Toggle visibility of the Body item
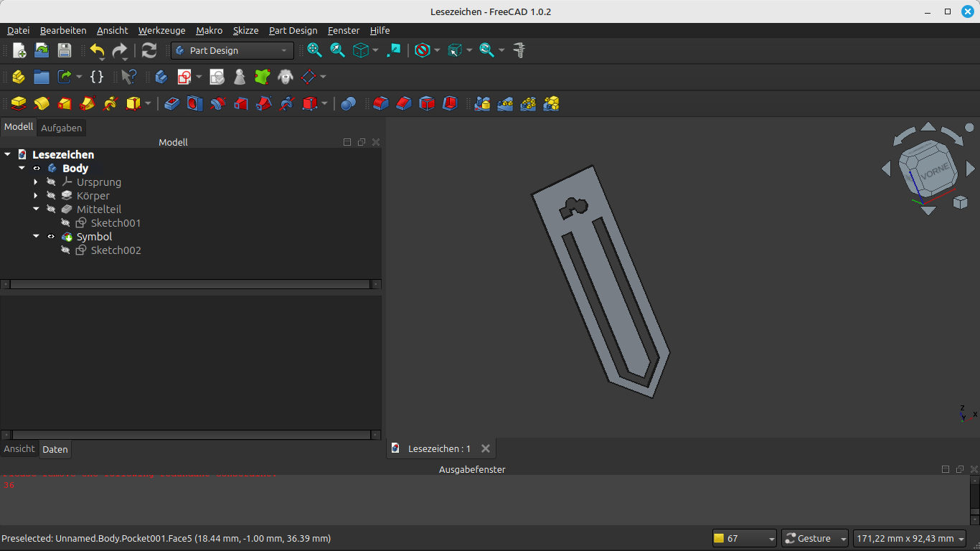This screenshot has height=551, width=980. [x=37, y=169]
